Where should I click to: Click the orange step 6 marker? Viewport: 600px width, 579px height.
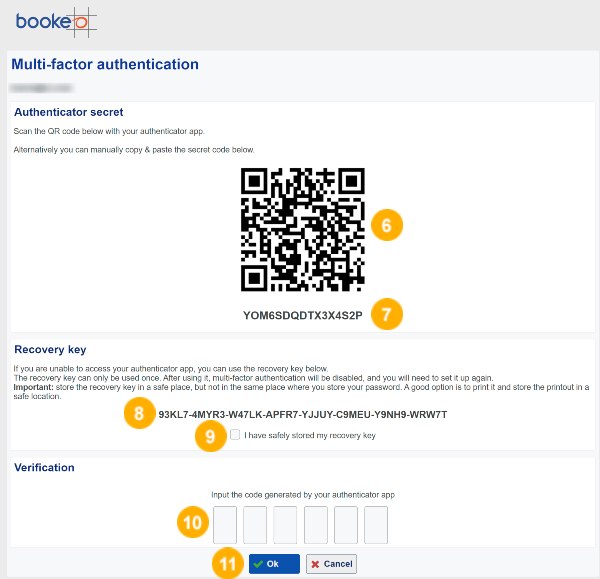tap(386, 225)
